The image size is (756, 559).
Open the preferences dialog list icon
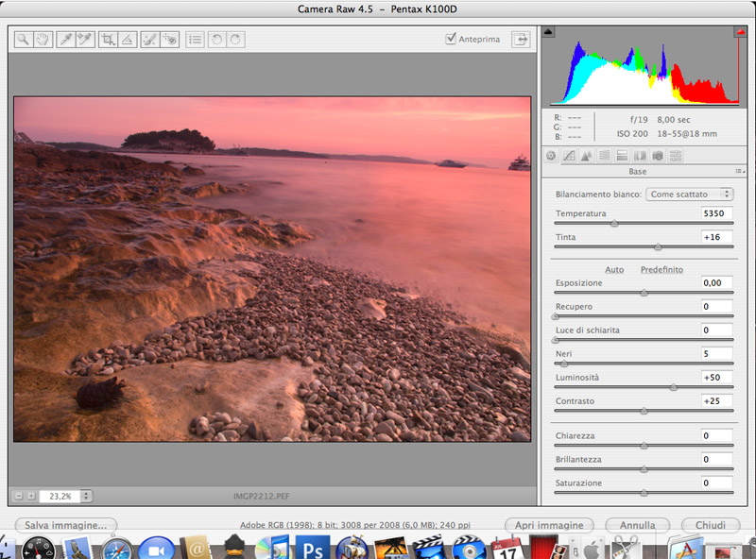tap(195, 40)
